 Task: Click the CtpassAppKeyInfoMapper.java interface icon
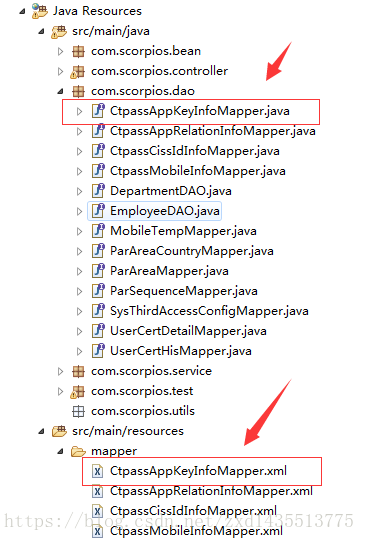click(x=98, y=111)
